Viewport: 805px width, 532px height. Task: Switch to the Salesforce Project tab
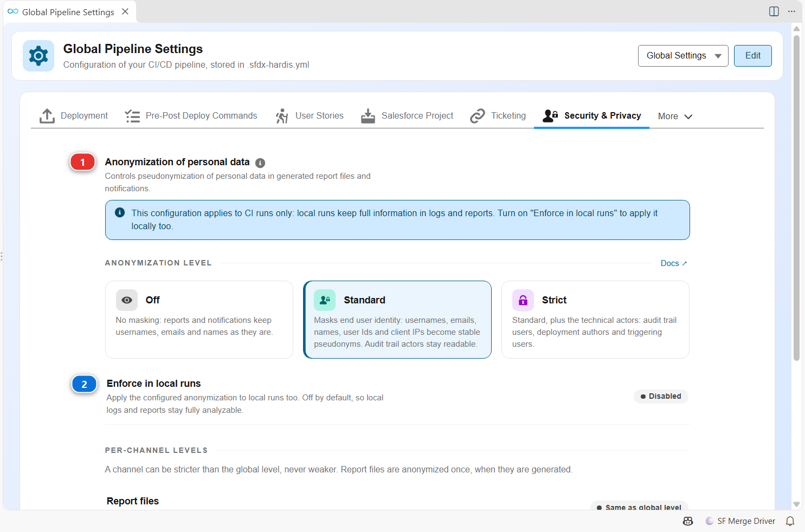(x=407, y=116)
